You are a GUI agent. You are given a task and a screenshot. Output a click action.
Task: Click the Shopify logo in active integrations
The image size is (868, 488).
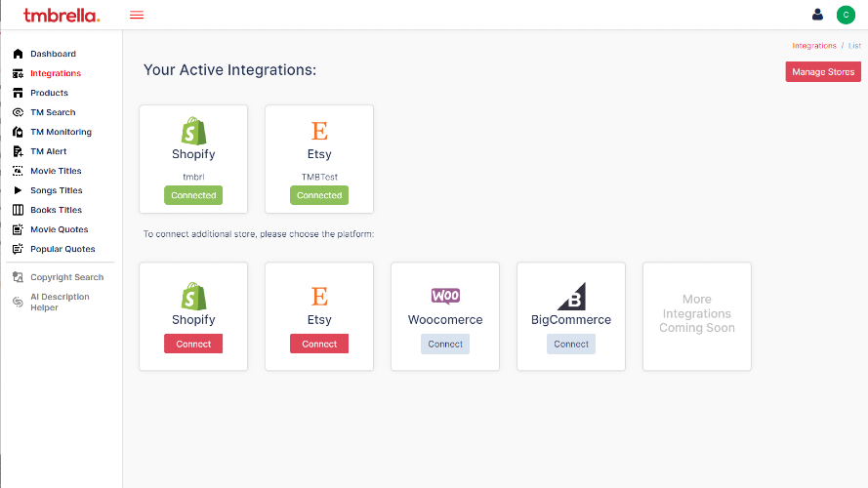(x=193, y=131)
